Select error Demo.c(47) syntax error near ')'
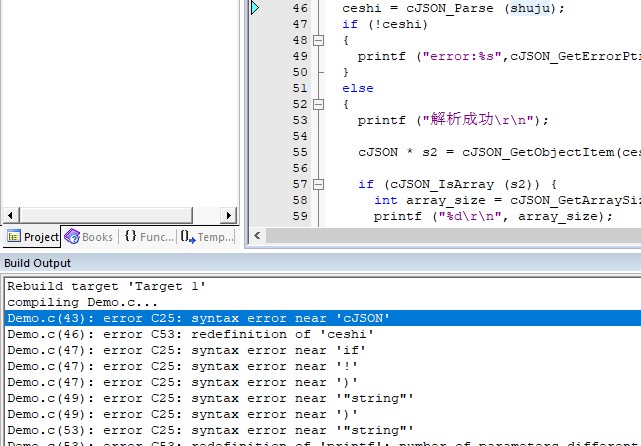641x446 pixels. click(x=323, y=382)
